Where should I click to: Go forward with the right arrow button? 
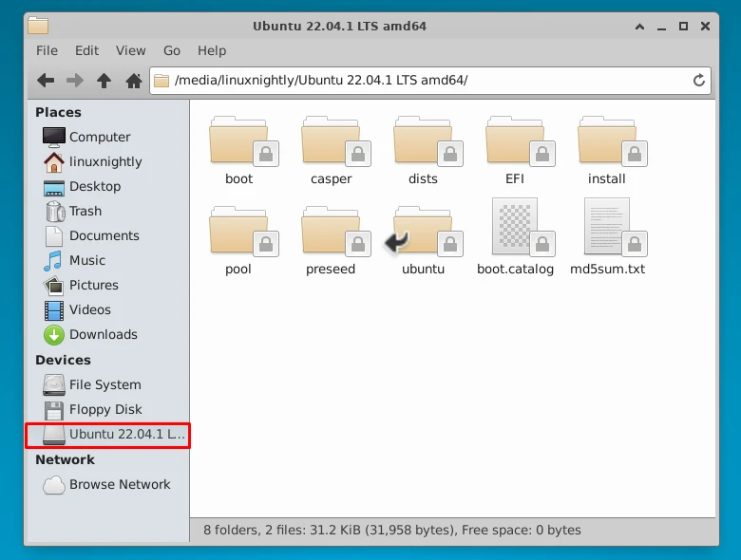tap(75, 81)
